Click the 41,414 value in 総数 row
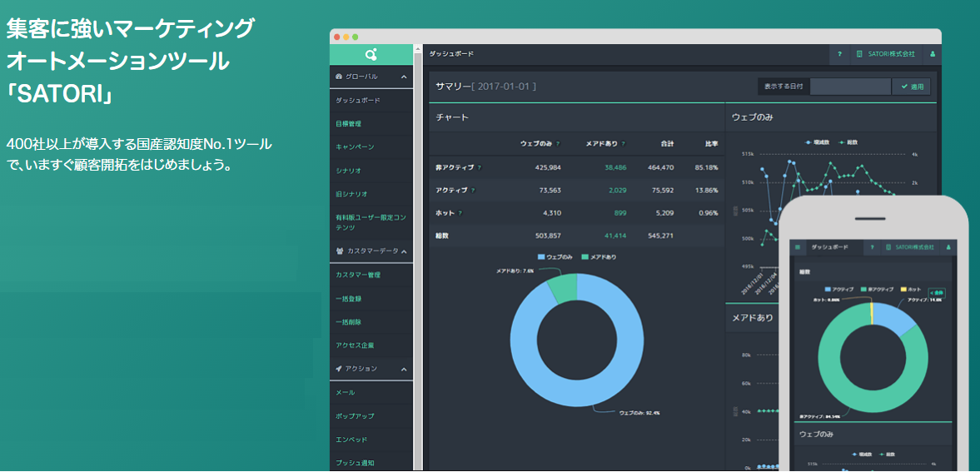This screenshot has height=472, width=980. [x=615, y=236]
